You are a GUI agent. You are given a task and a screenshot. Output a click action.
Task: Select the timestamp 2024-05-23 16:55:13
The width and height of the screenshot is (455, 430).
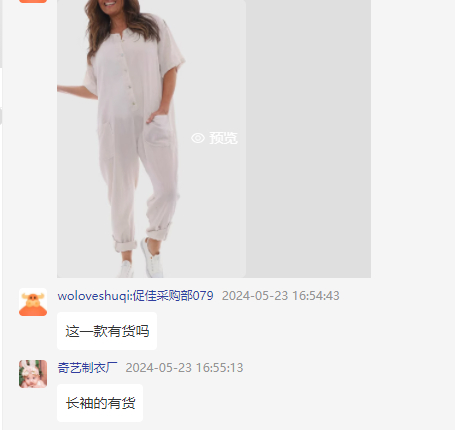tap(184, 368)
